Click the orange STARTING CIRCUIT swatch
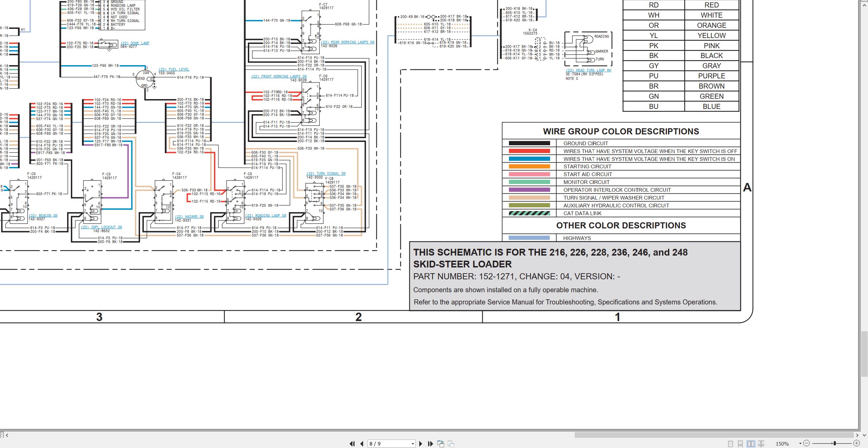The width and height of the screenshot is (868, 448). point(529,166)
